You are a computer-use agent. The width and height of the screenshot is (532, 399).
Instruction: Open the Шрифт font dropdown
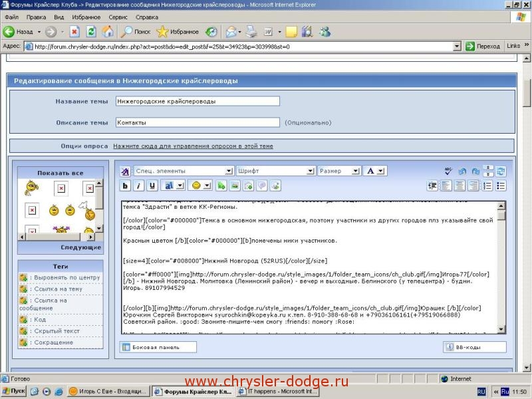pyautogui.click(x=275, y=171)
